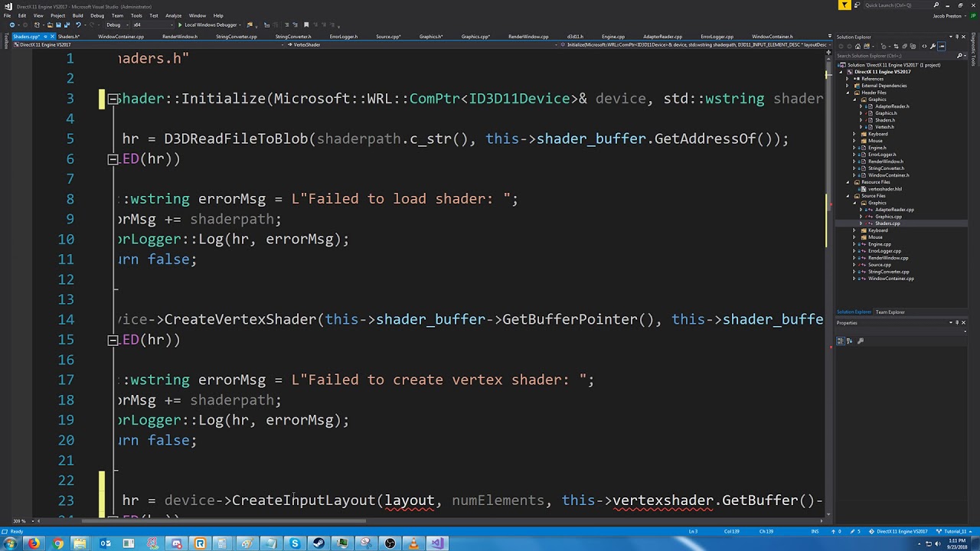Click Tutorial_11 branch in status bar
980x551 pixels.
955,532
